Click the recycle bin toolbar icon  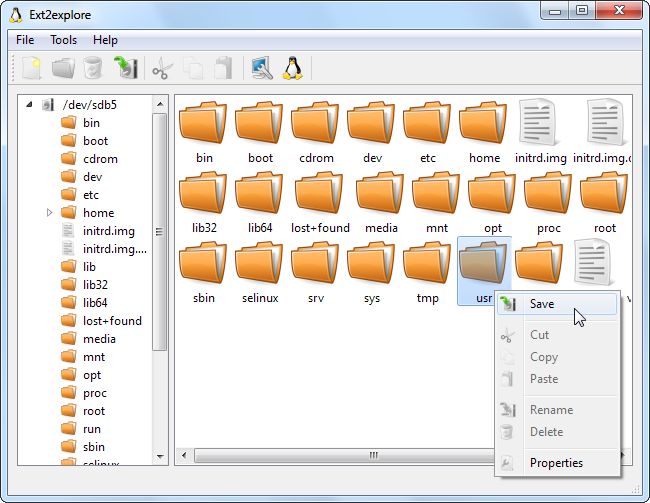pos(93,68)
